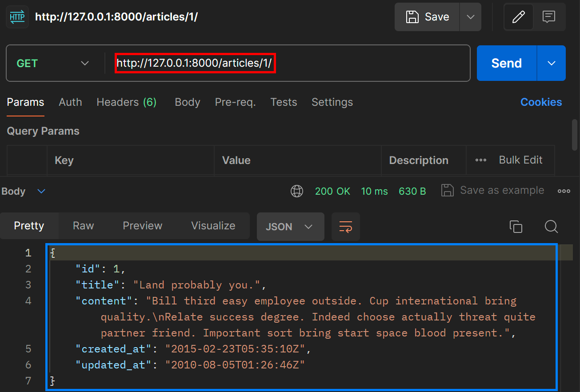
Task: Click the request pane vertical scrollbar
Action: (x=575, y=135)
